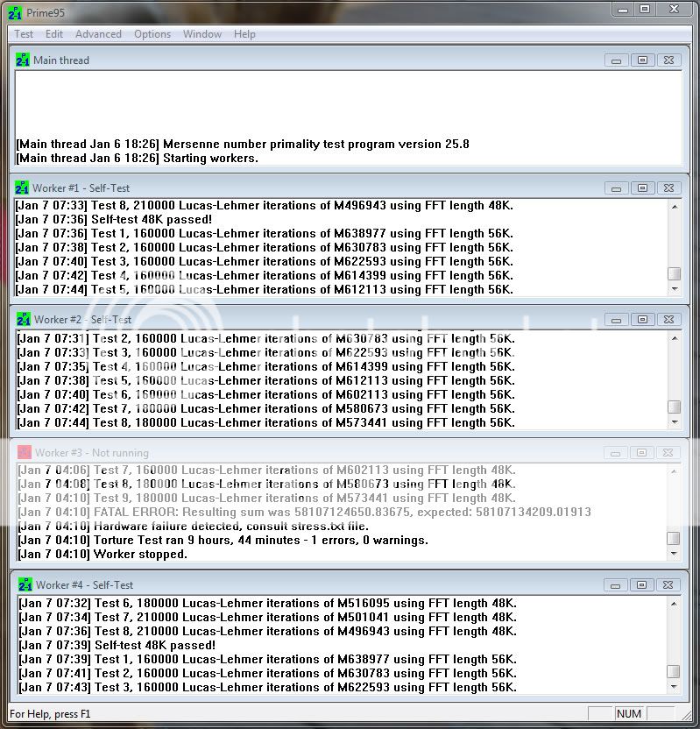Click the 'Worker stopped.' line
Image resolution: width=700 pixels, height=729 pixels.
tap(103, 554)
